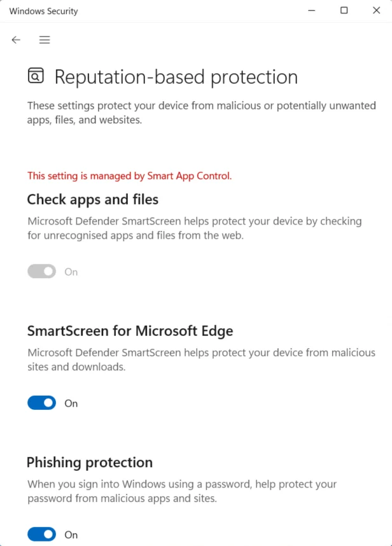The height and width of the screenshot is (546, 392).
Task: Minimize the Windows Security window
Action: (x=312, y=10)
